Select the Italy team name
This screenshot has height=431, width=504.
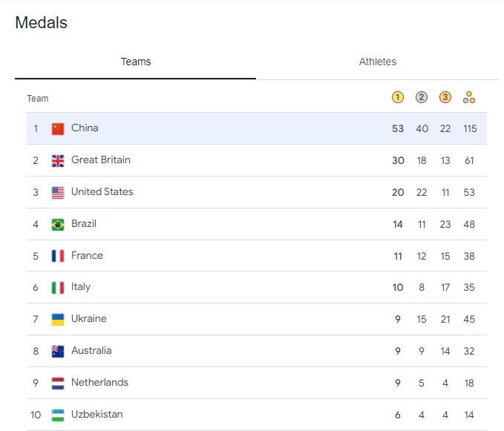click(x=81, y=287)
